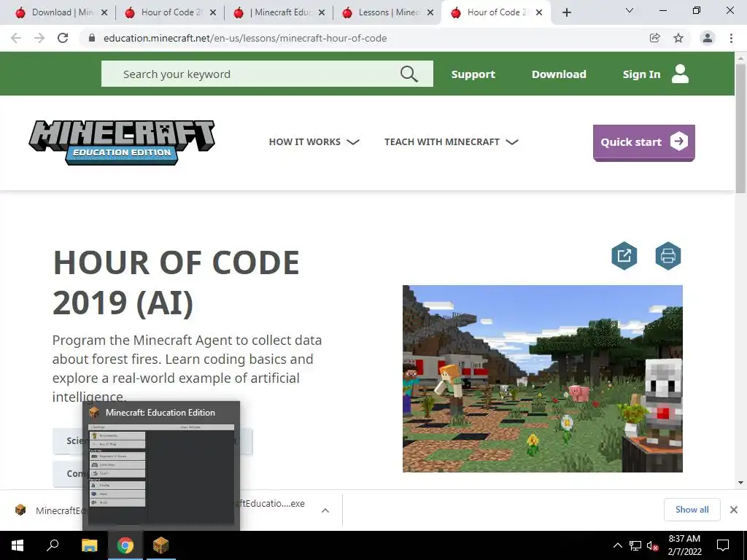Image resolution: width=747 pixels, height=560 pixels.
Task: Click the Quick start arrow icon
Action: click(x=679, y=141)
